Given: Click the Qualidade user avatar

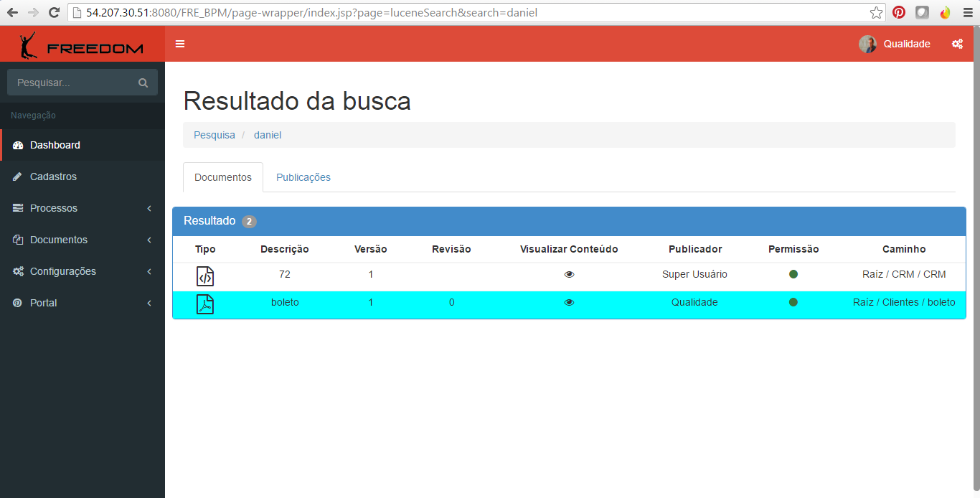Looking at the screenshot, I should (x=867, y=44).
